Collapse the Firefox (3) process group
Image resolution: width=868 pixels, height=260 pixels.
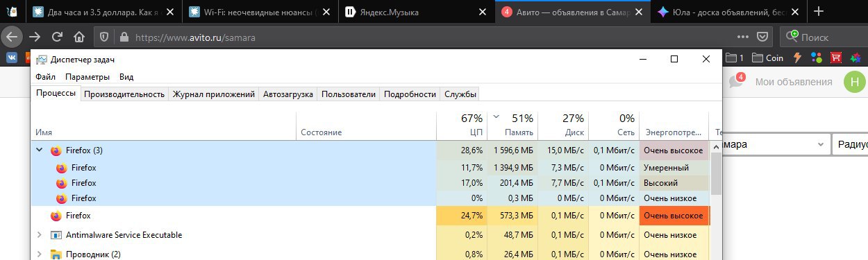[x=40, y=150]
